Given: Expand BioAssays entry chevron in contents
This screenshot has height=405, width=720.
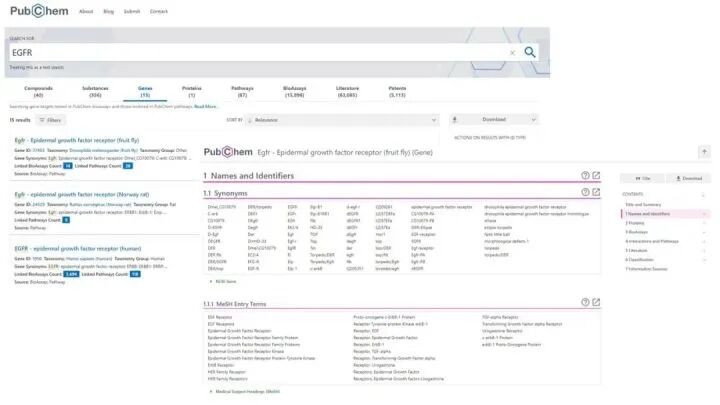Looking at the screenshot, I should [x=704, y=232].
